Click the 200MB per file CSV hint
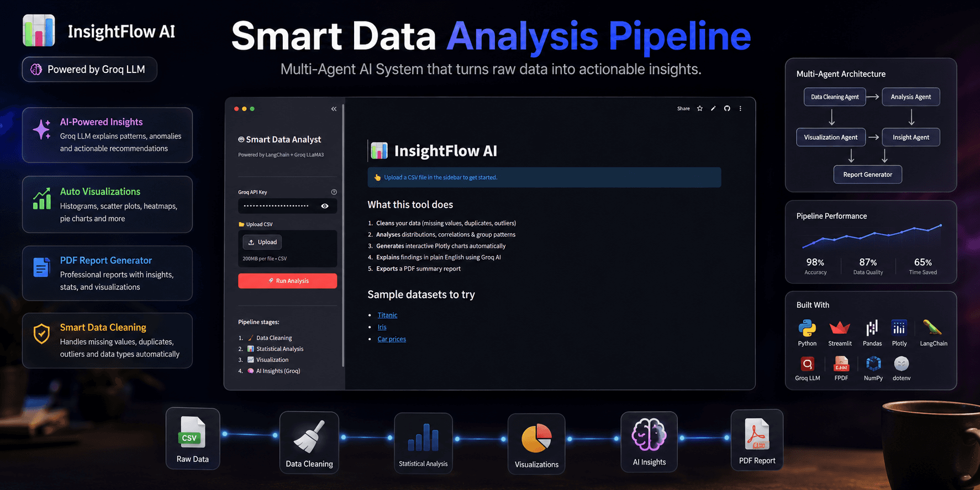This screenshot has width=980, height=490. coord(265,259)
